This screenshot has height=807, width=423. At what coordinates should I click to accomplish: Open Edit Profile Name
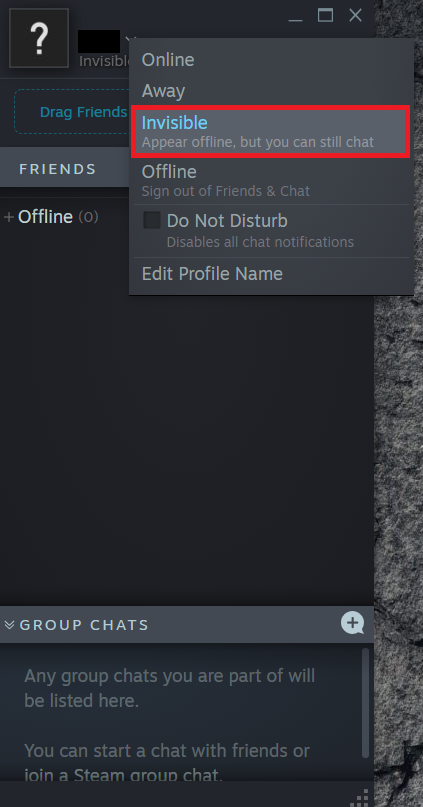click(271, 274)
